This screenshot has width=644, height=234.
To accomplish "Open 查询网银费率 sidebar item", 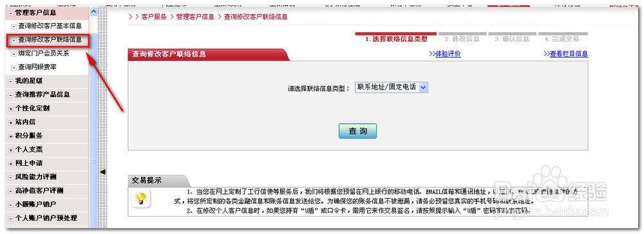I will click(37, 67).
